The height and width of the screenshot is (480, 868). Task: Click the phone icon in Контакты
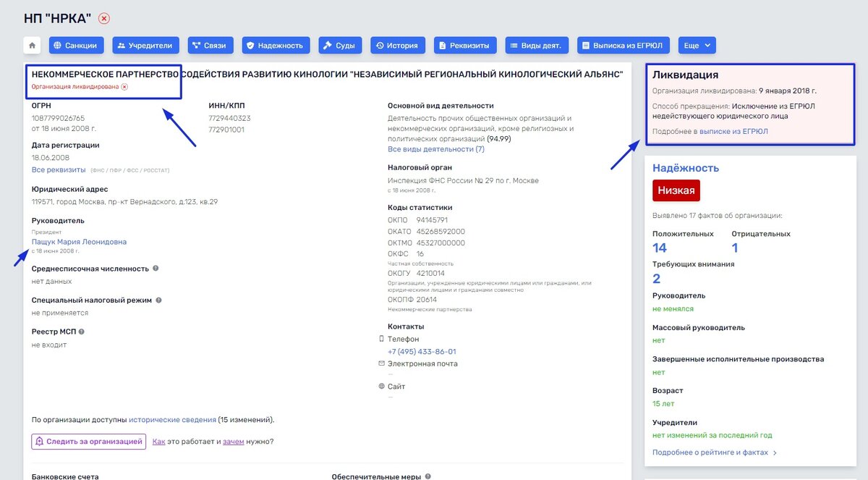(x=382, y=339)
